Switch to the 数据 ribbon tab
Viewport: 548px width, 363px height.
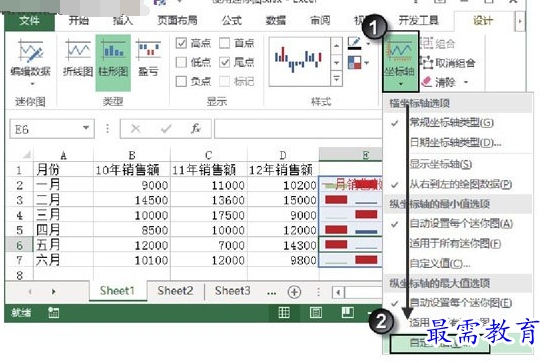(276, 21)
